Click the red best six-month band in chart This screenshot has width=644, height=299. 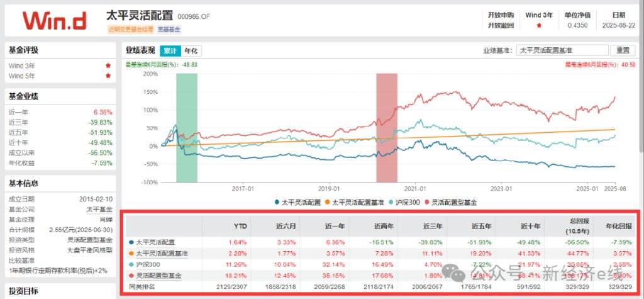pyautogui.click(x=387, y=128)
